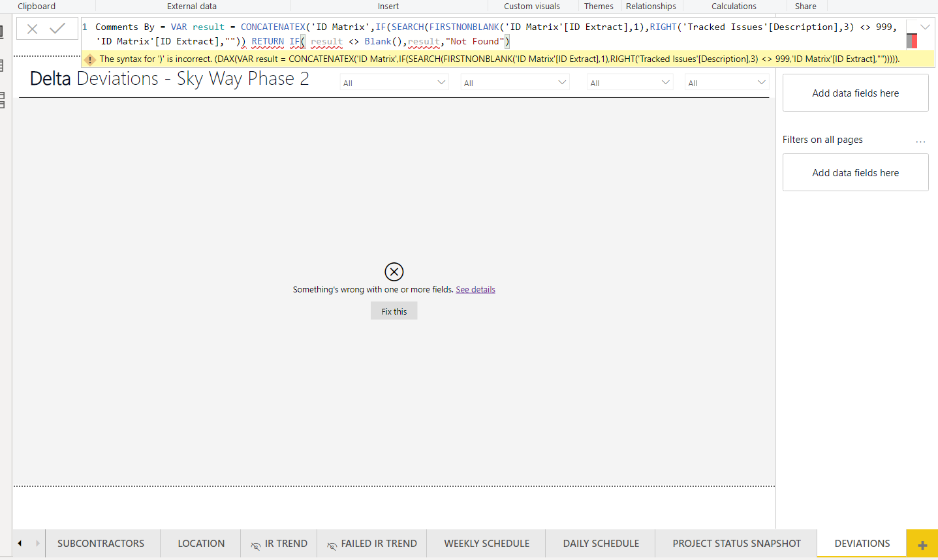Select the DEVIATIONS page tab
This screenshot has height=560, width=938.
862,544
